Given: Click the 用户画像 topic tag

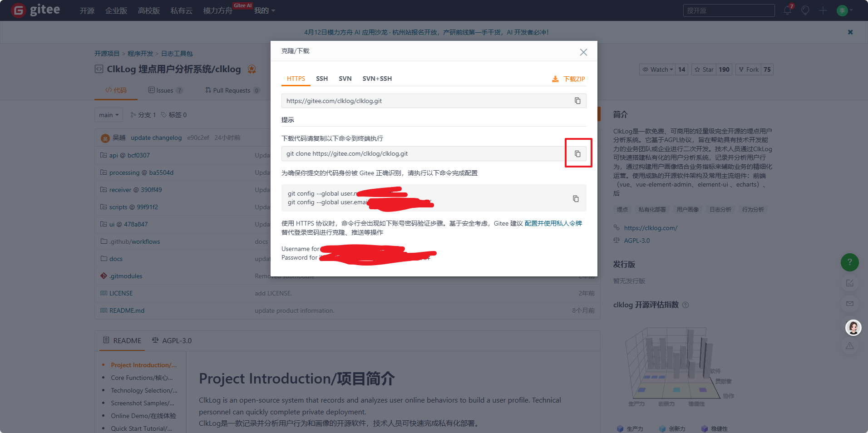Looking at the screenshot, I should coord(688,209).
